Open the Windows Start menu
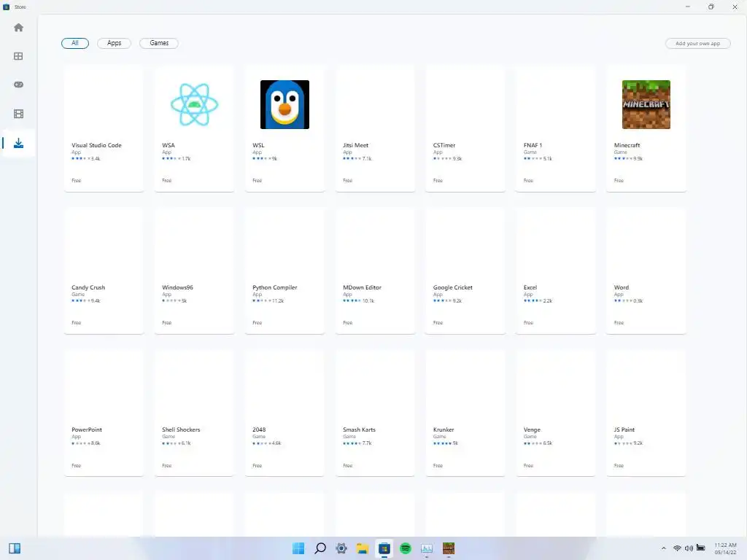The width and height of the screenshot is (747, 560). pyautogui.click(x=298, y=548)
